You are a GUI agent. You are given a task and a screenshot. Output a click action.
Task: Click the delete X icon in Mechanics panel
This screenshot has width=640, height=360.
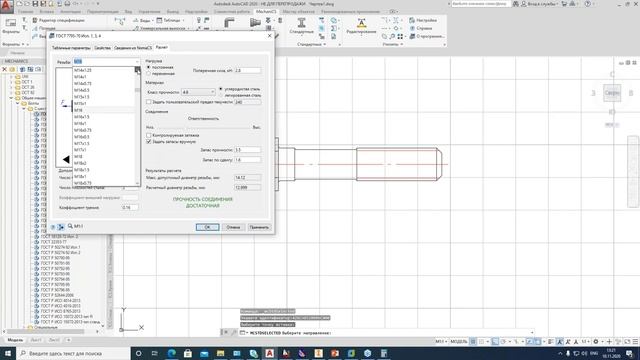point(5,69)
